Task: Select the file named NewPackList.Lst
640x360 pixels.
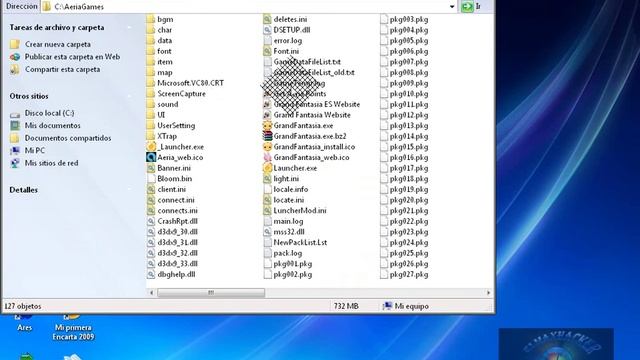Action: point(300,242)
